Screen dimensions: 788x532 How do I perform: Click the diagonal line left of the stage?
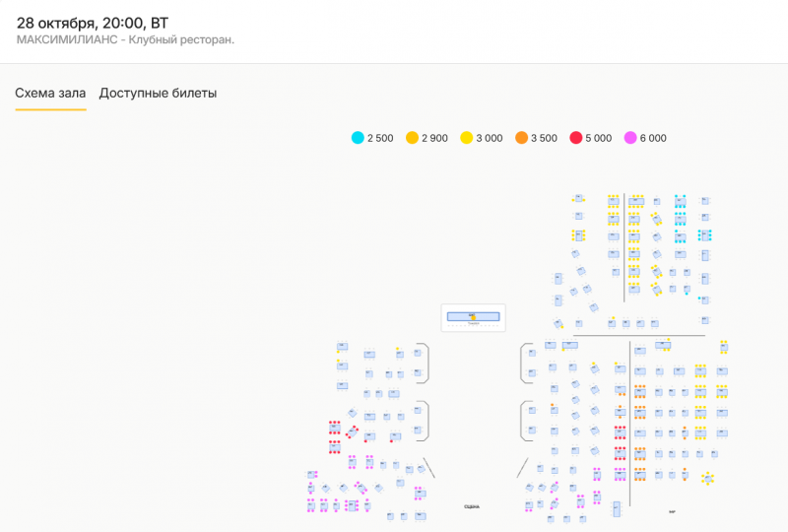click(428, 466)
